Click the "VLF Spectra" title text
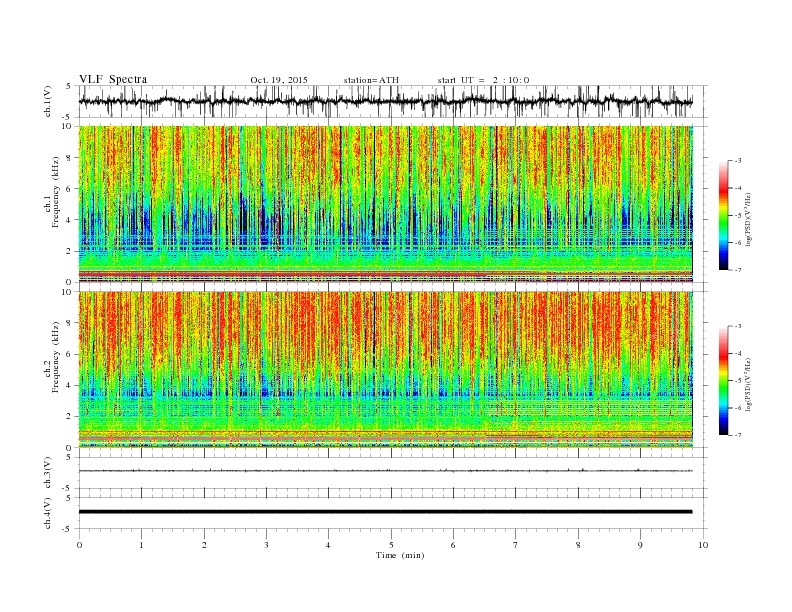792x612 pixels. [x=113, y=79]
